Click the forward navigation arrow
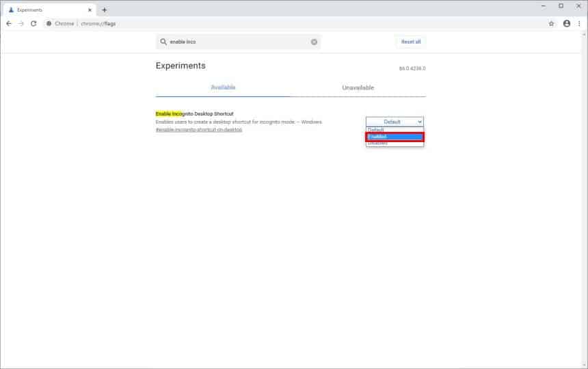Image resolution: width=588 pixels, height=369 pixels. point(21,24)
